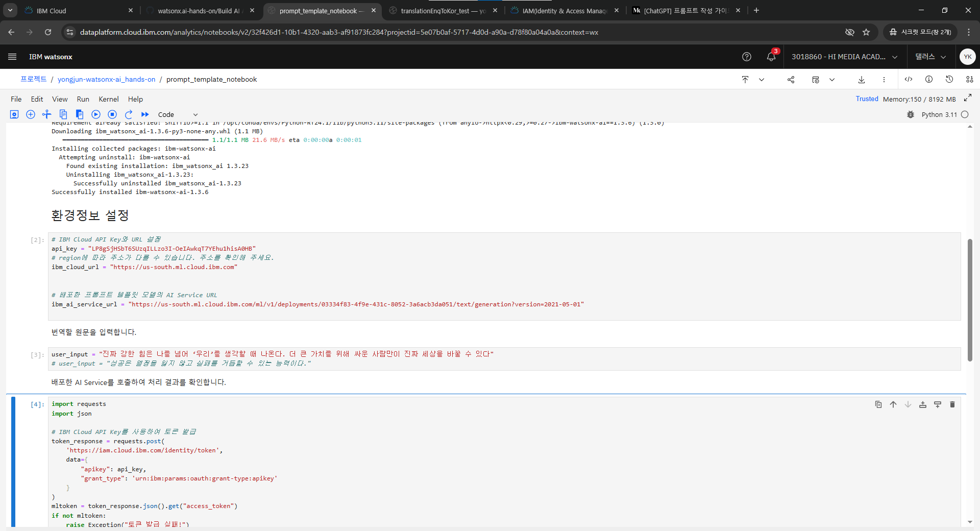Click the Python 3.11 kernel name
980x531 pixels.
[939, 115]
